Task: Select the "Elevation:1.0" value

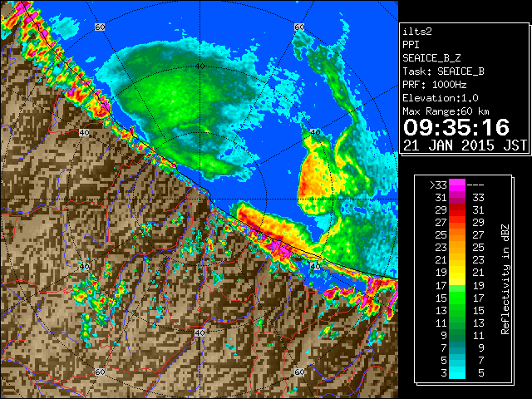Action: tap(441, 98)
